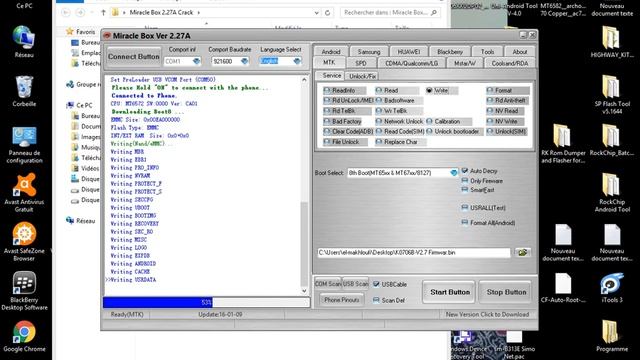Click the Ready(MTK) status bar entry
640x360 pixels.
click(127, 314)
